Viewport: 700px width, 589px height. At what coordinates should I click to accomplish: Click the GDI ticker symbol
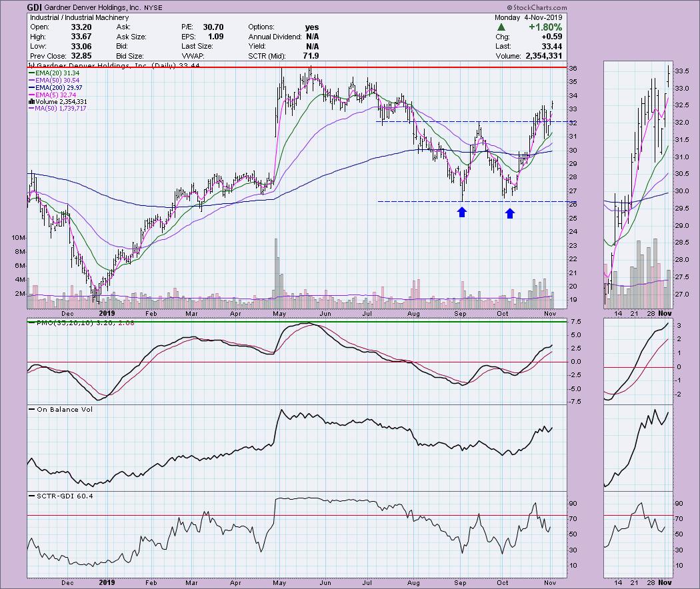[34, 7]
